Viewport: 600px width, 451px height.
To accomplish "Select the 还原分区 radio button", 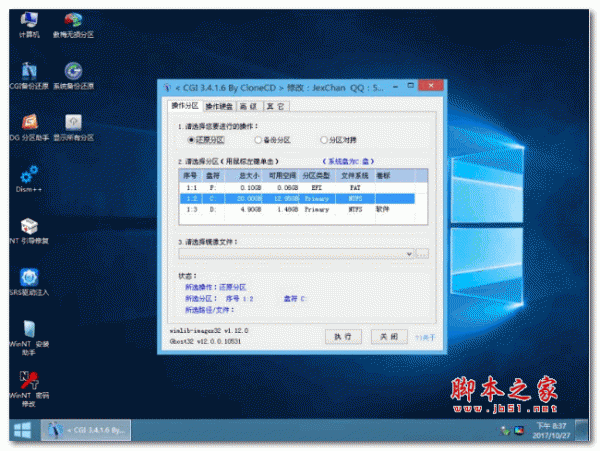I will 206,140.
